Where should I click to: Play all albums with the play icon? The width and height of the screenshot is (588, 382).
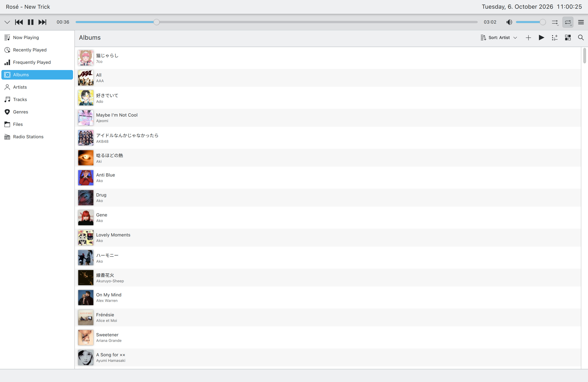point(541,37)
